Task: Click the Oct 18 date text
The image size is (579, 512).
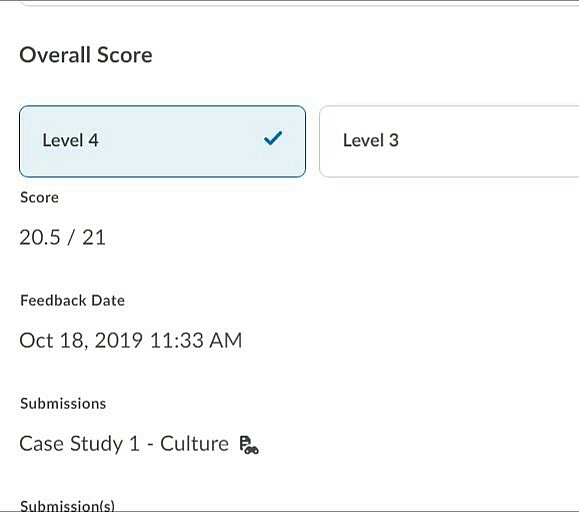Action: click(54, 340)
